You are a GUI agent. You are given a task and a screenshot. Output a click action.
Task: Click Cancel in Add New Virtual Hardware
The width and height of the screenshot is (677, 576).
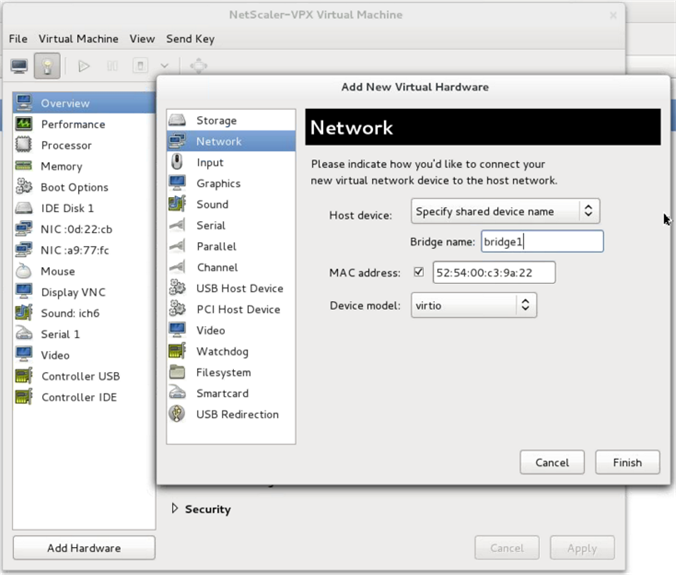pos(552,462)
